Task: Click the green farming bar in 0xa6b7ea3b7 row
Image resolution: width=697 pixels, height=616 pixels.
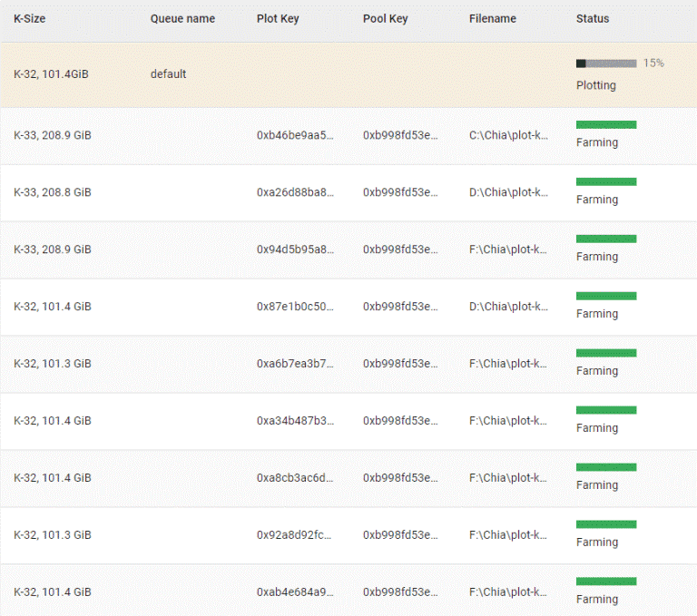Action: tap(606, 353)
